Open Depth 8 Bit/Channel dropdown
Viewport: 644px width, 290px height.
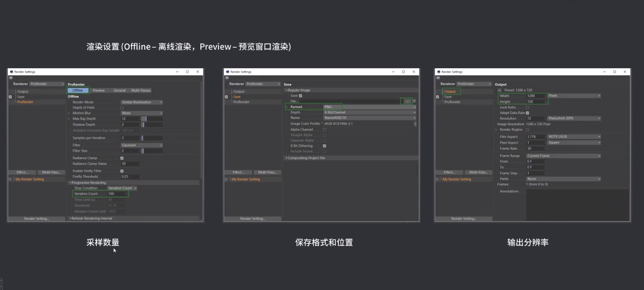(x=369, y=112)
